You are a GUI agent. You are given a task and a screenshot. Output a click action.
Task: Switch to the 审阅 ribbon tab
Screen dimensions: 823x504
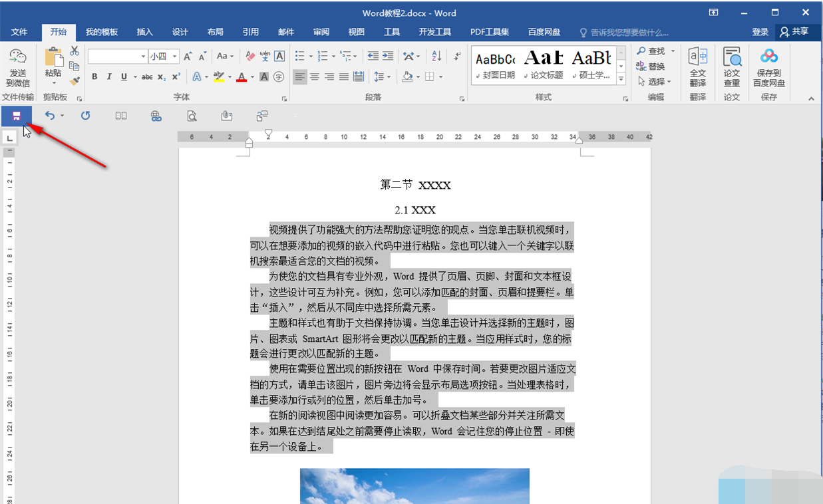[x=321, y=32]
